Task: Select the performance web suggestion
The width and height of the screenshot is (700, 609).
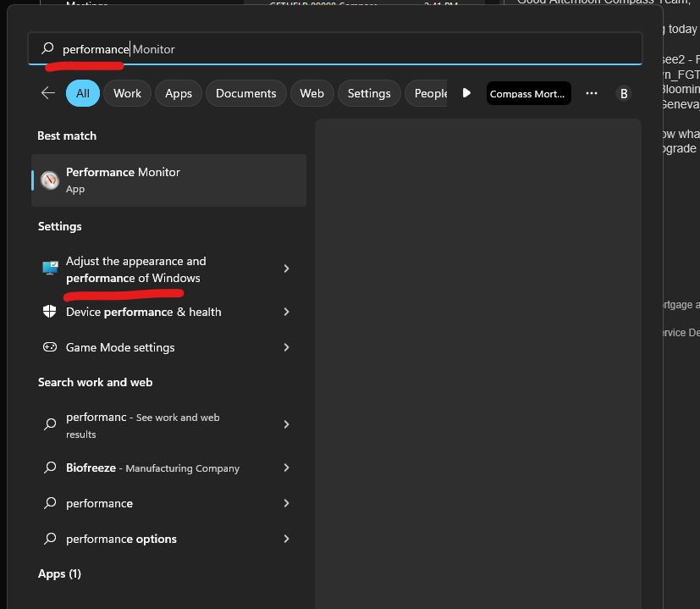Action: [168, 504]
